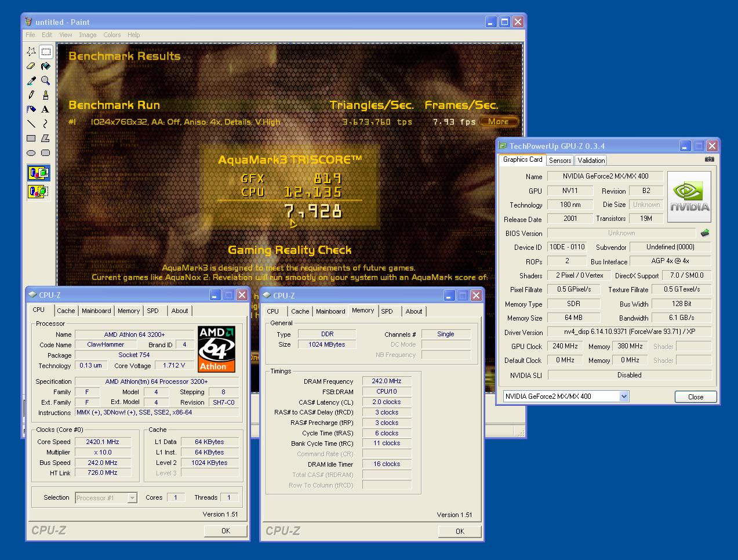Screen dimensions: 738x560
Task: Open the Colors menu in Paint
Action: coord(112,35)
